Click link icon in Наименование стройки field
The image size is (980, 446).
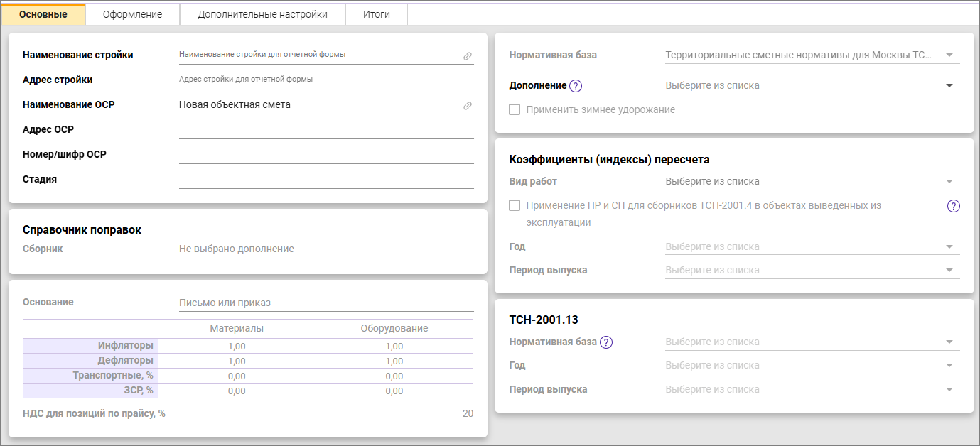pyautogui.click(x=468, y=55)
